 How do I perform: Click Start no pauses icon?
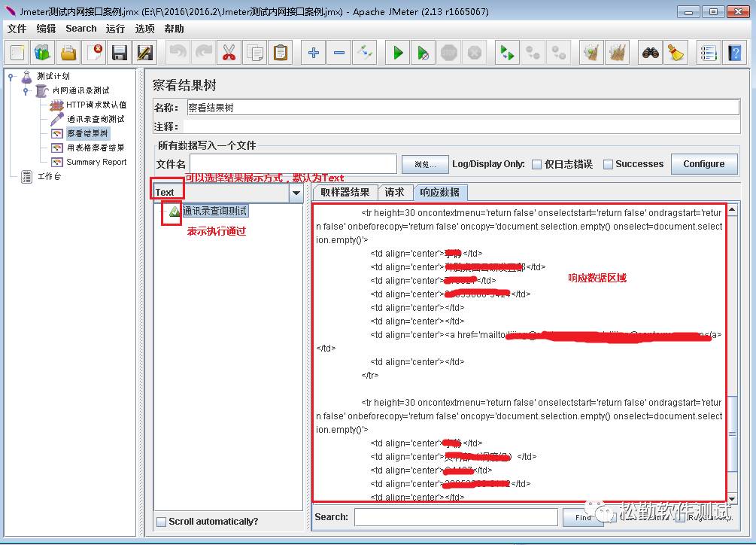[x=424, y=53]
